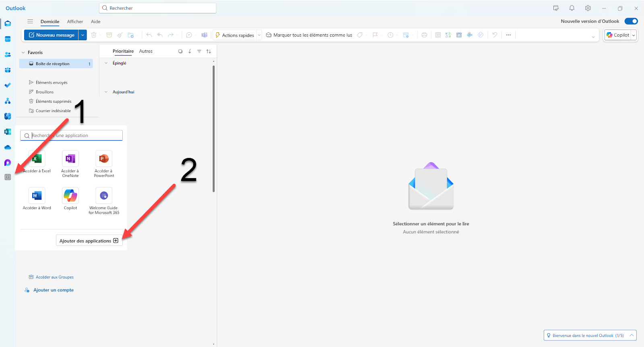
Task: Open the OneNote app icon
Action: 70,159
